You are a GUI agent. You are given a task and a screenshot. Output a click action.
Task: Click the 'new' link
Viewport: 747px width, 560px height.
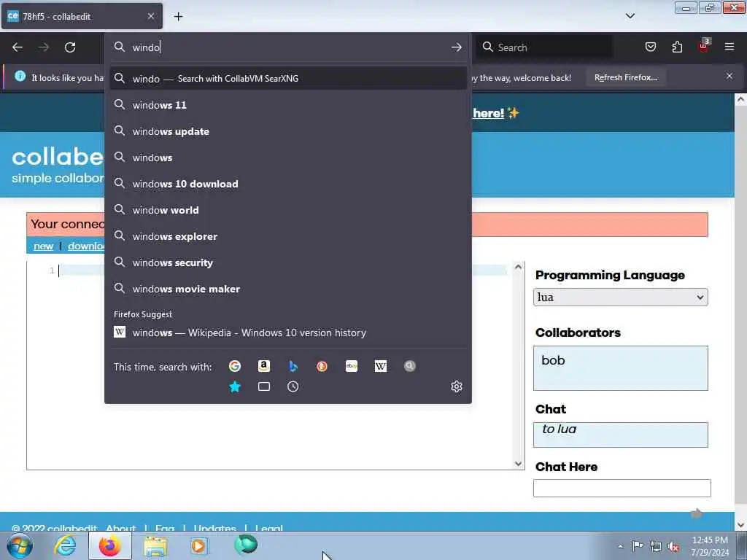43,246
